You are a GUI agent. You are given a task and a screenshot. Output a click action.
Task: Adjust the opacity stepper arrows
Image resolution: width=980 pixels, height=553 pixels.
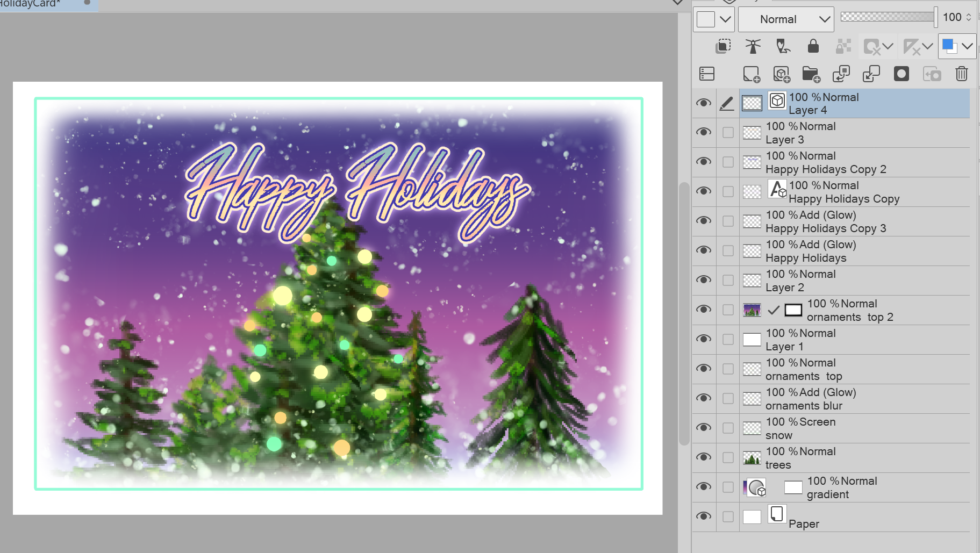pyautogui.click(x=969, y=17)
